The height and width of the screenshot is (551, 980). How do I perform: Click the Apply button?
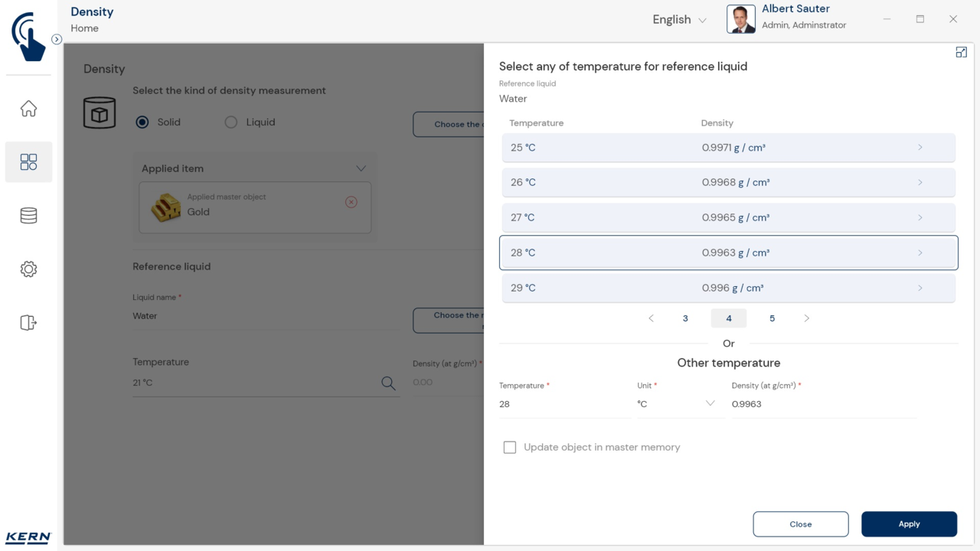[909, 524]
